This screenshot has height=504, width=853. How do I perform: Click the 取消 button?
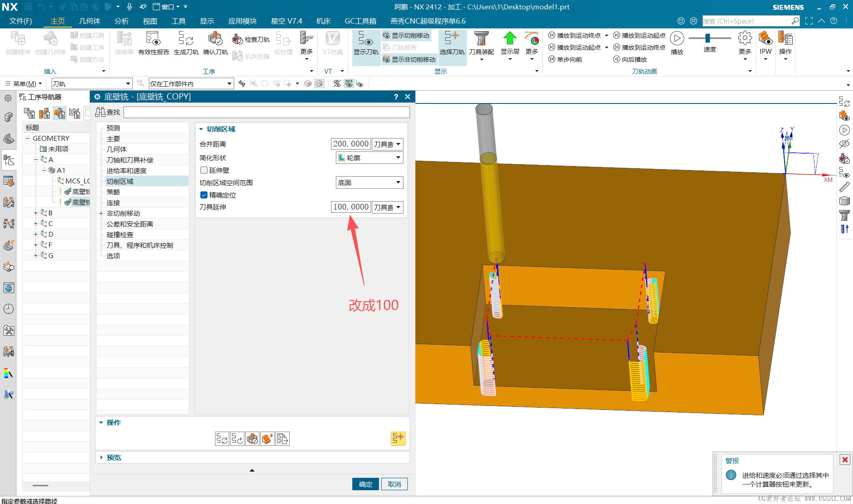395,484
